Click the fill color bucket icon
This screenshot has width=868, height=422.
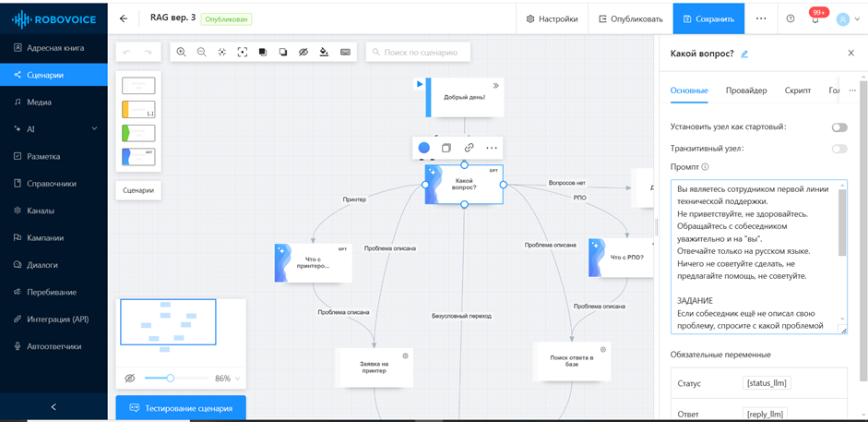coord(324,53)
